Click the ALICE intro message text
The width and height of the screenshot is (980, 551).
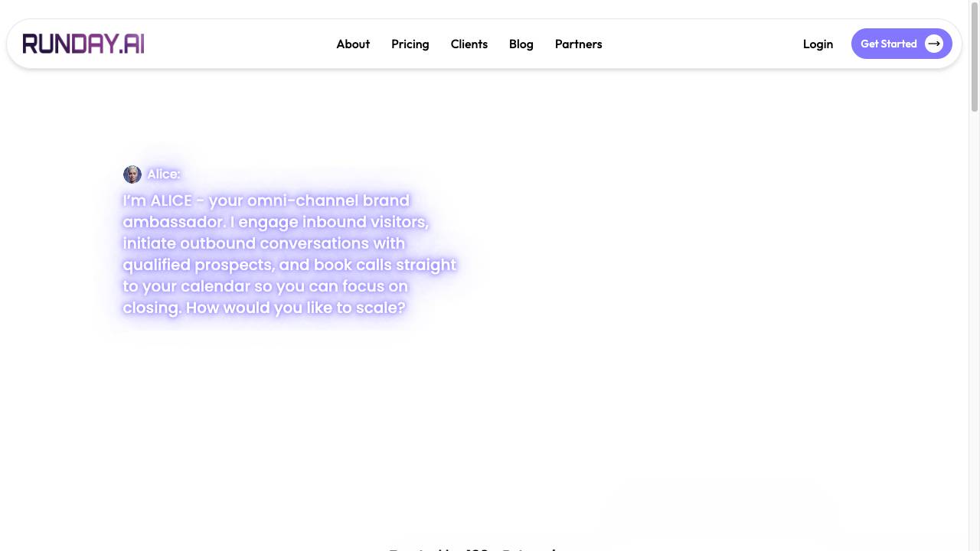289,254
